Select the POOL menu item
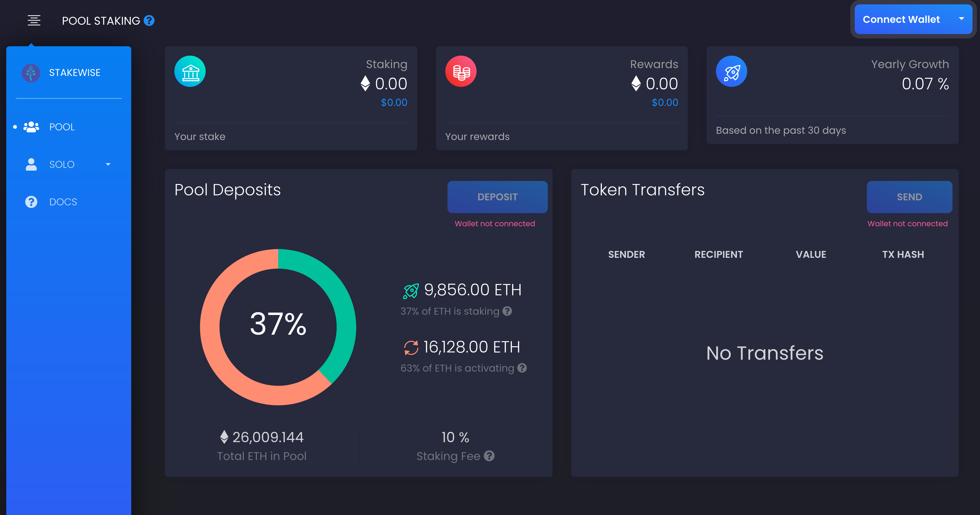The width and height of the screenshot is (980, 515). 62,126
